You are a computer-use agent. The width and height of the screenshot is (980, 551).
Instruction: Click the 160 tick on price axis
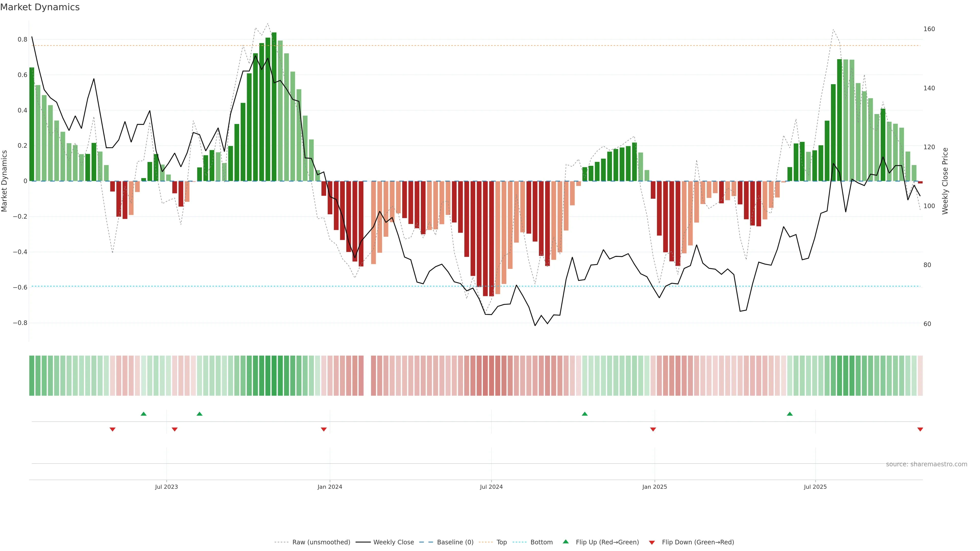click(929, 29)
